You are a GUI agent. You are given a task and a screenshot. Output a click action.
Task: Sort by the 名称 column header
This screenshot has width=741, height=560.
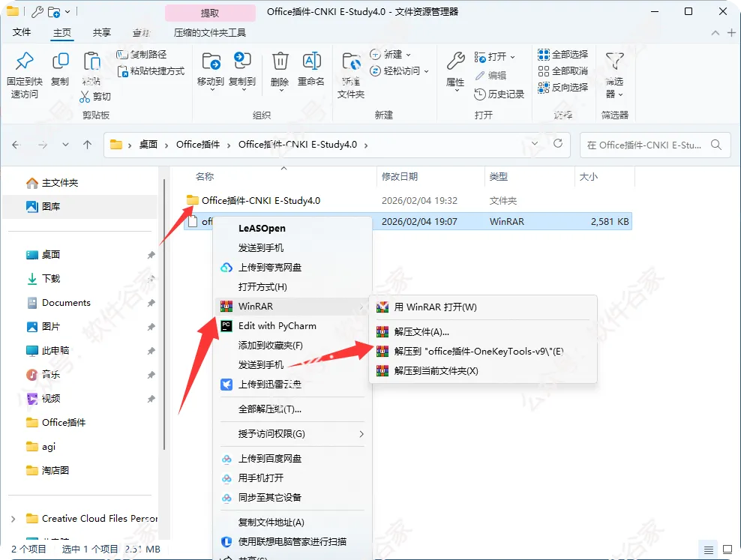205,177
